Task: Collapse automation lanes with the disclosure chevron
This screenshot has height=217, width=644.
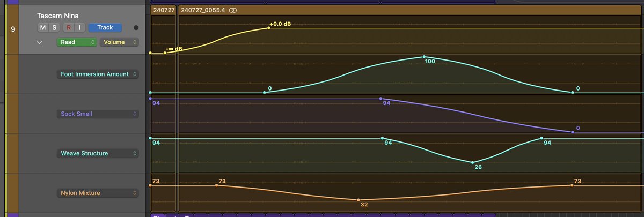Action: coord(40,42)
